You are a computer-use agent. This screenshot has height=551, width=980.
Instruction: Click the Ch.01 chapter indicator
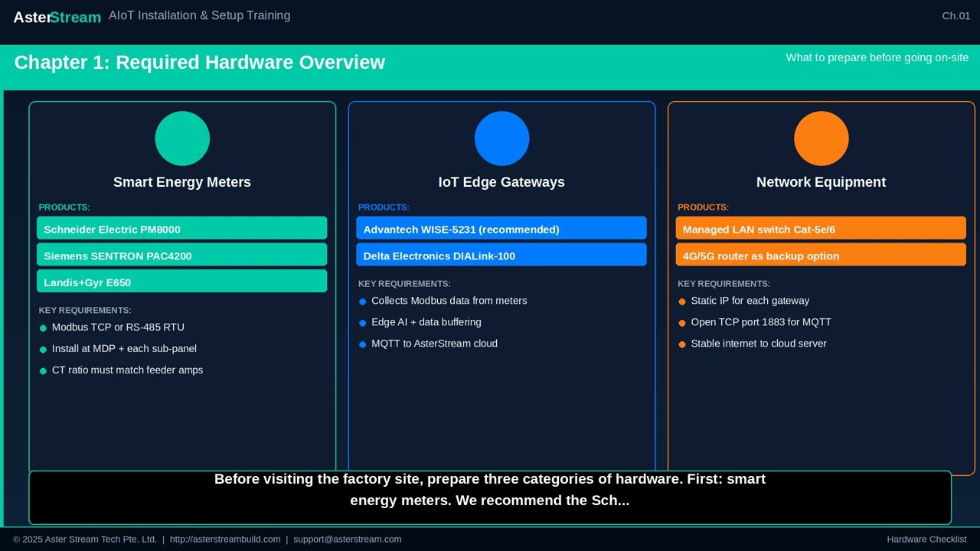click(956, 16)
